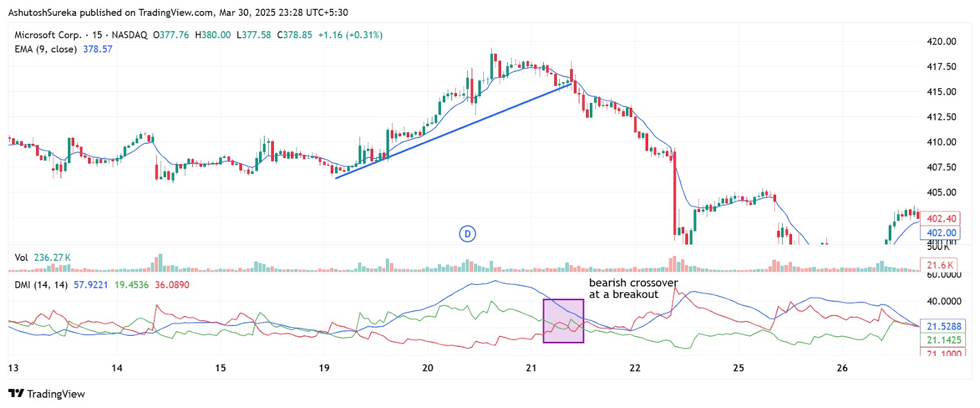Click date label 21 on time axis

531,368
